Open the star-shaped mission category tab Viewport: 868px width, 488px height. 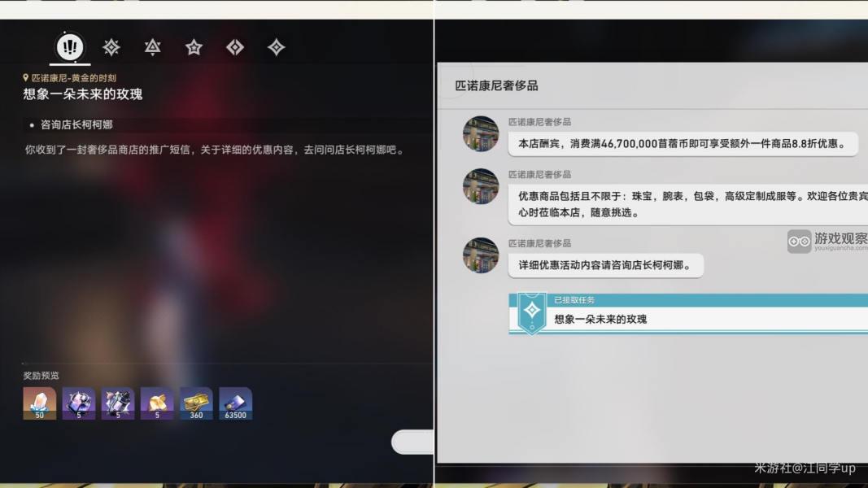point(194,47)
